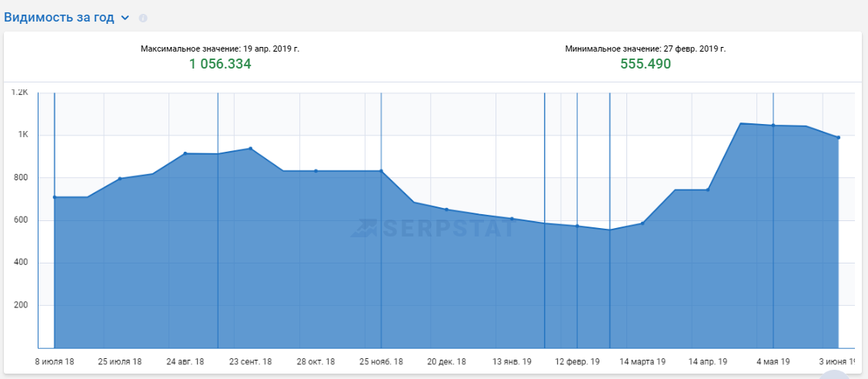Image resolution: width=868 pixels, height=379 pixels.
Task: Click the "14 апр. 19" axis label
Action: pyautogui.click(x=708, y=362)
